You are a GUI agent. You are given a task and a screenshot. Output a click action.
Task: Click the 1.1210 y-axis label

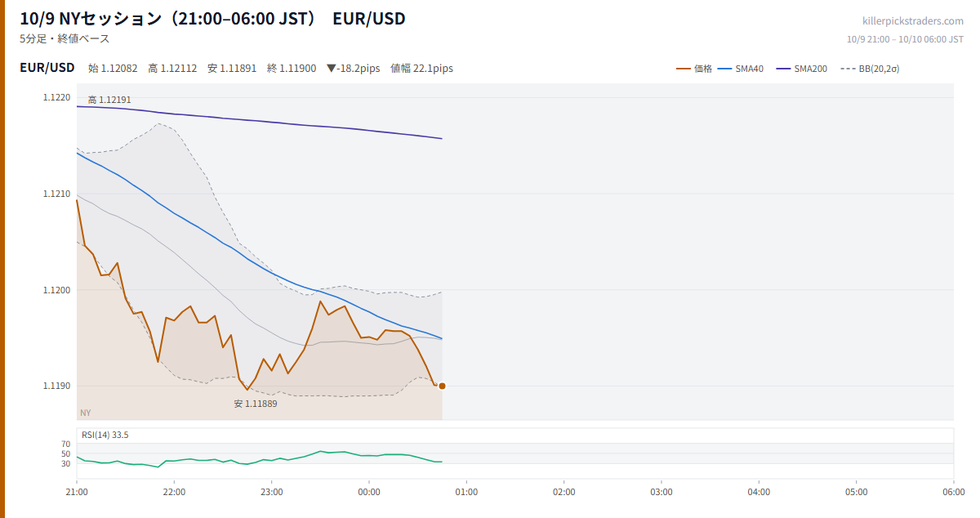tap(57, 194)
